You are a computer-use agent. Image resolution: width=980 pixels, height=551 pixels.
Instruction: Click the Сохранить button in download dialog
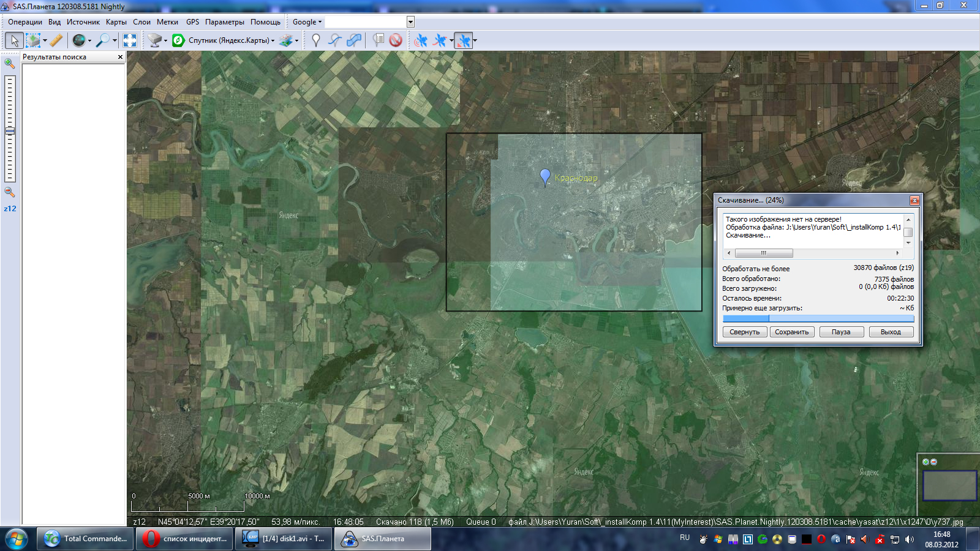coord(791,332)
